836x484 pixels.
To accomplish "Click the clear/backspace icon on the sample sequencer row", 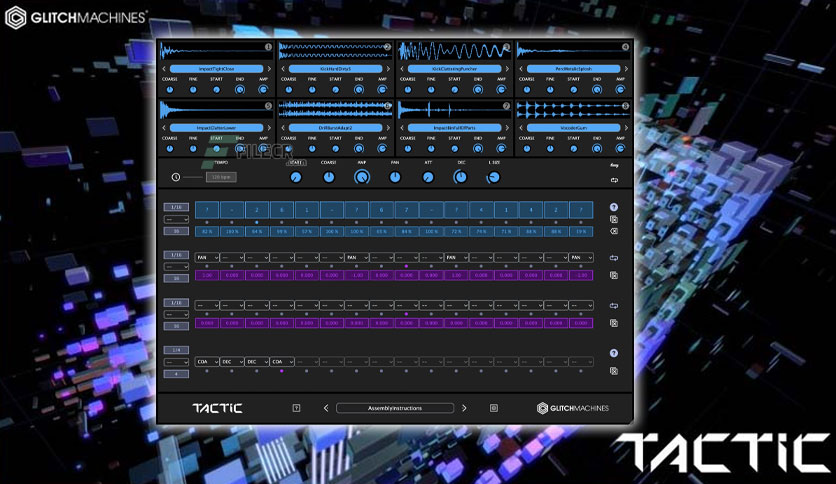I will click(x=614, y=231).
